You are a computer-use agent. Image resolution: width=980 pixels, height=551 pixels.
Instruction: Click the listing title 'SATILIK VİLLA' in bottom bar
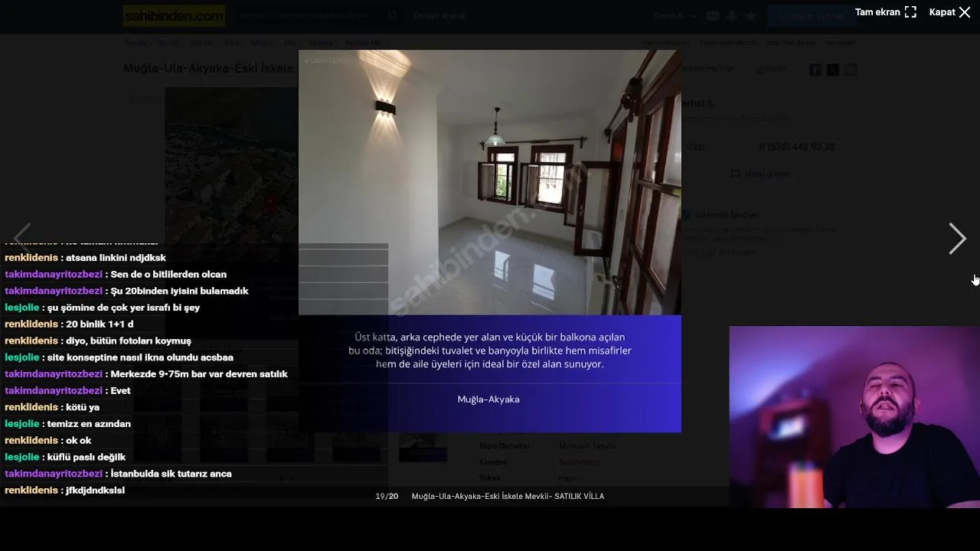pos(579,497)
